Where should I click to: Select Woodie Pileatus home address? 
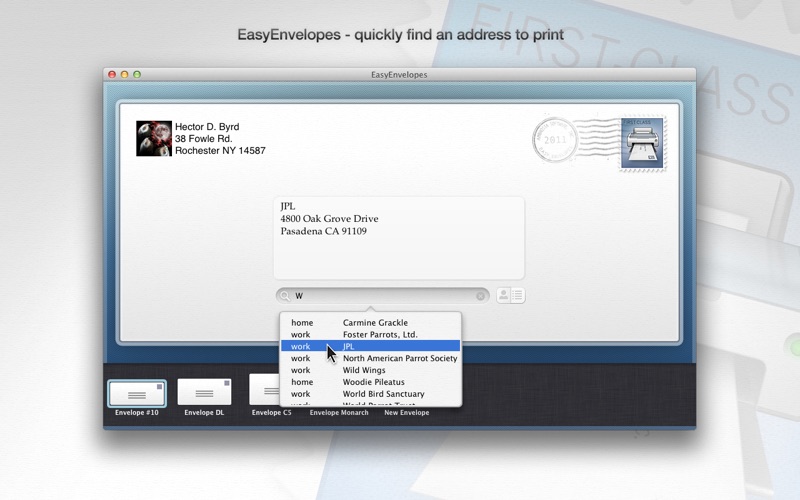coord(370,382)
